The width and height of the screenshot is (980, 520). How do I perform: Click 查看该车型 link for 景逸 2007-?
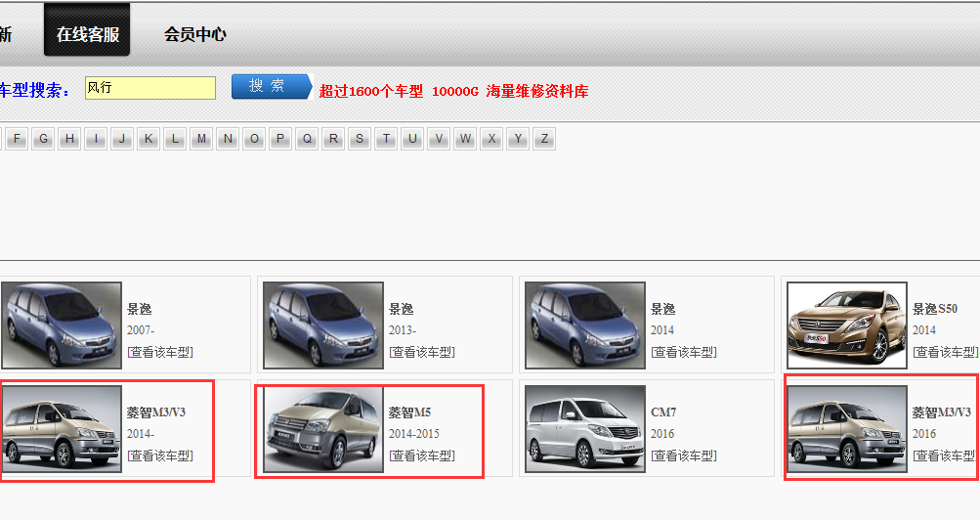[x=160, y=352]
